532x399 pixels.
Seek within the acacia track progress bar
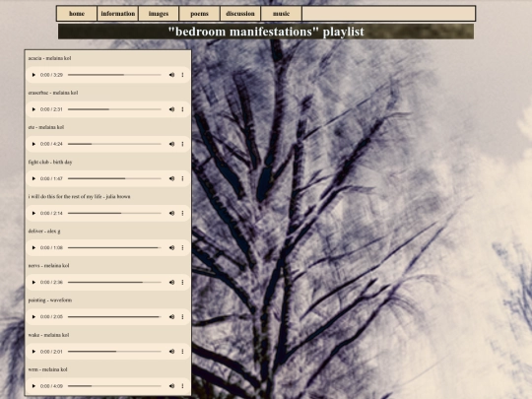click(114, 75)
